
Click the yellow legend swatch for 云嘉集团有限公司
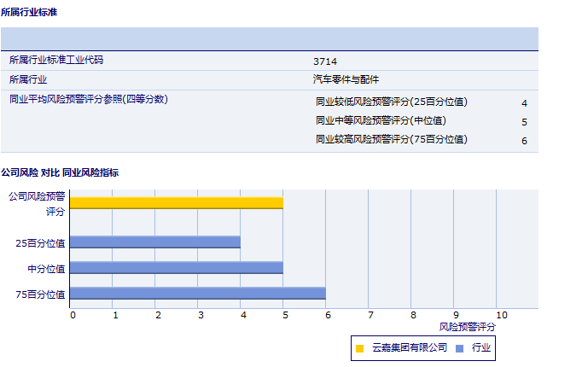tap(359, 348)
